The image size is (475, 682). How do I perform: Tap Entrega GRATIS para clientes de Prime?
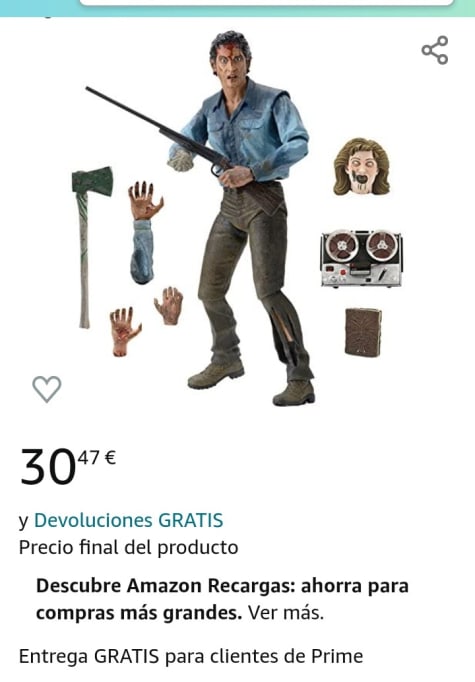(x=191, y=656)
